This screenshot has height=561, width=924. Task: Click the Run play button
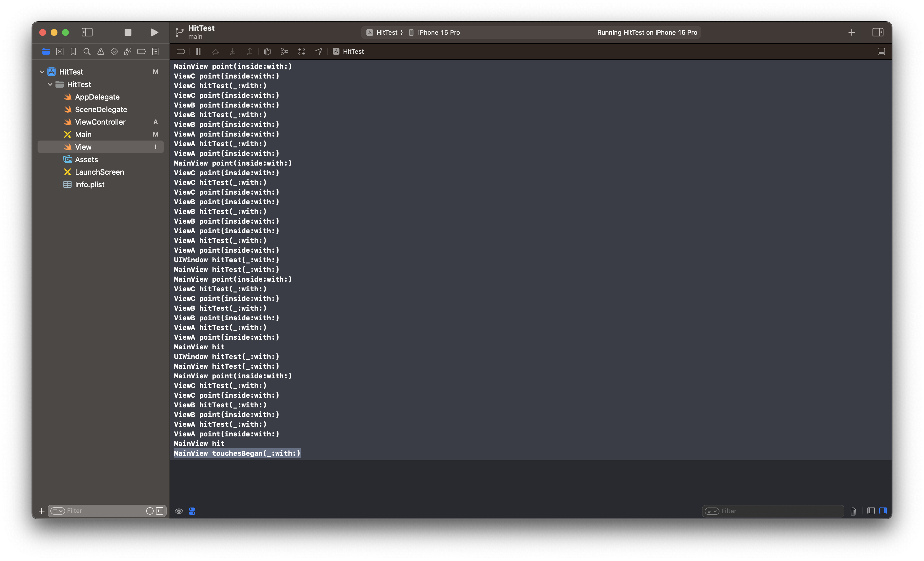pos(154,32)
